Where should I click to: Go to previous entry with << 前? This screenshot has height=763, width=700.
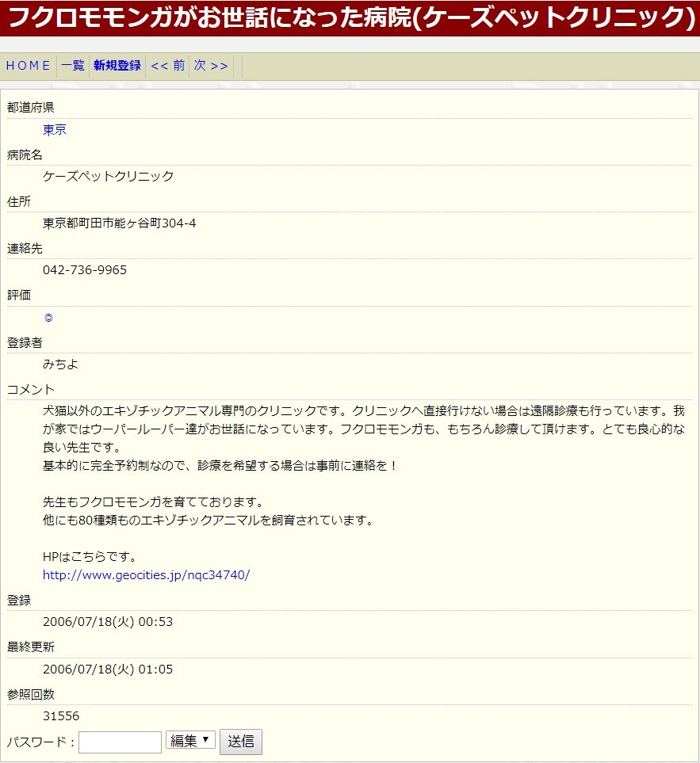167,66
